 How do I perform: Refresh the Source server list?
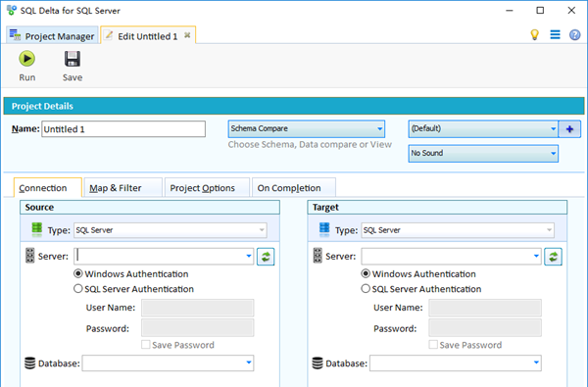tap(266, 257)
